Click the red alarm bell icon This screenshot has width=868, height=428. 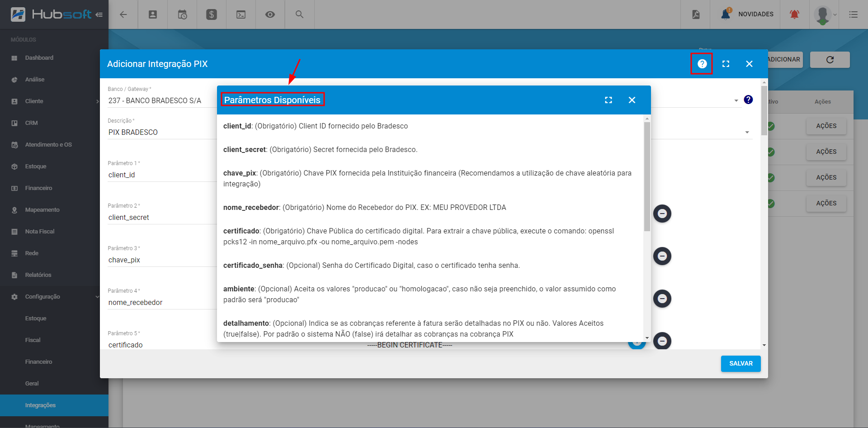pyautogui.click(x=794, y=14)
